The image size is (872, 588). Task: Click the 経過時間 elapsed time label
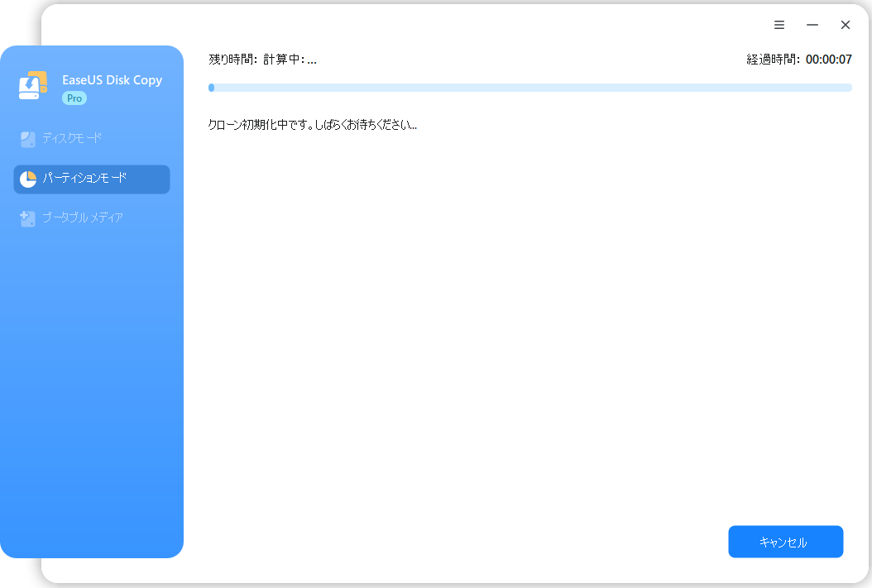773,60
